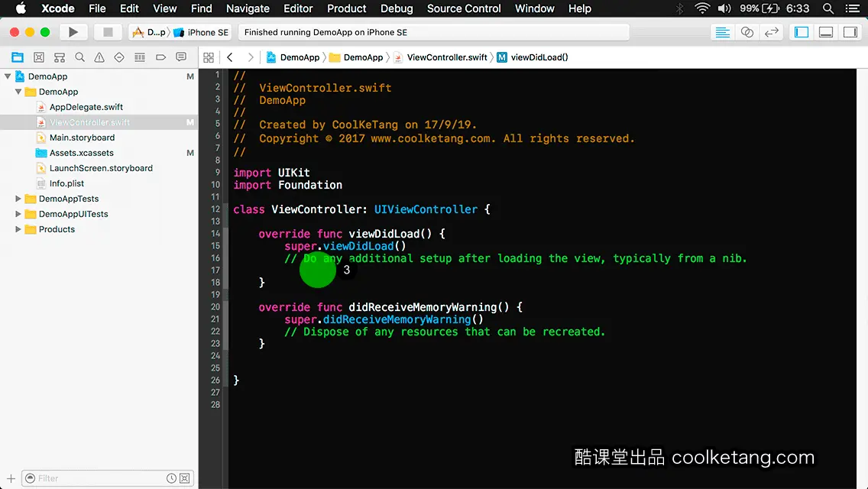
Task: Stop the running scheme
Action: tap(108, 32)
